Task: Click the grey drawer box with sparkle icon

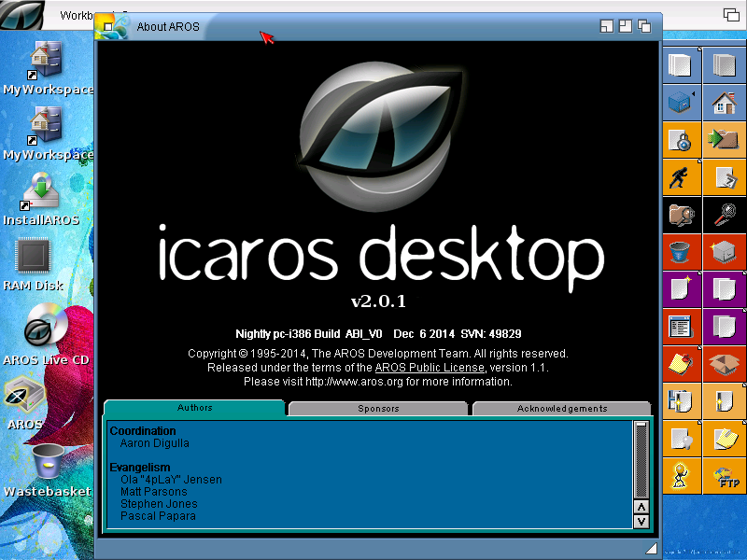Action: pyautogui.click(x=724, y=251)
